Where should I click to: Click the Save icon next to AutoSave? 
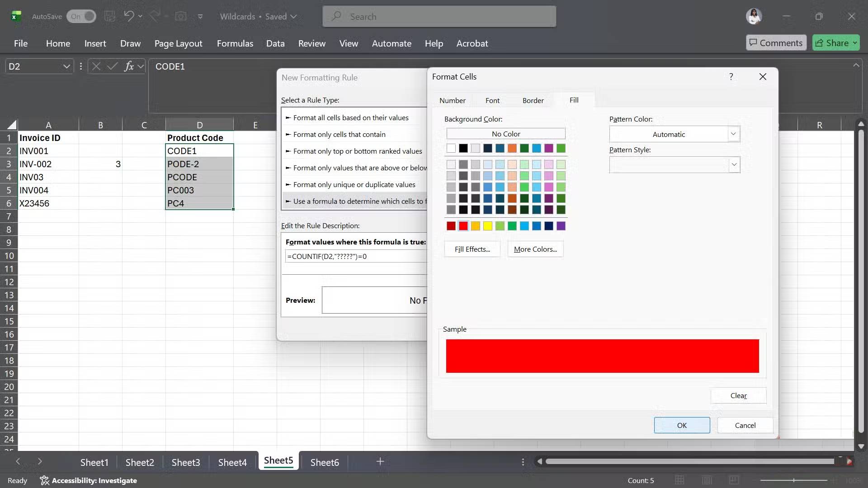[110, 16]
